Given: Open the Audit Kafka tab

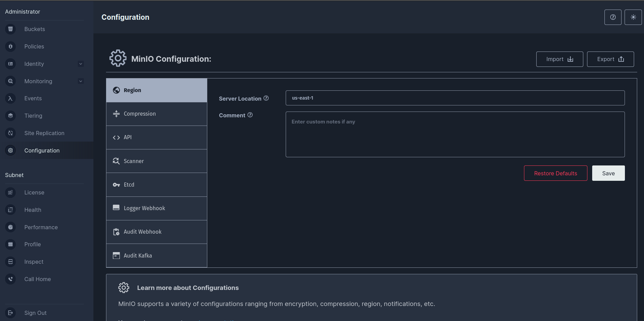Looking at the screenshot, I should point(156,256).
